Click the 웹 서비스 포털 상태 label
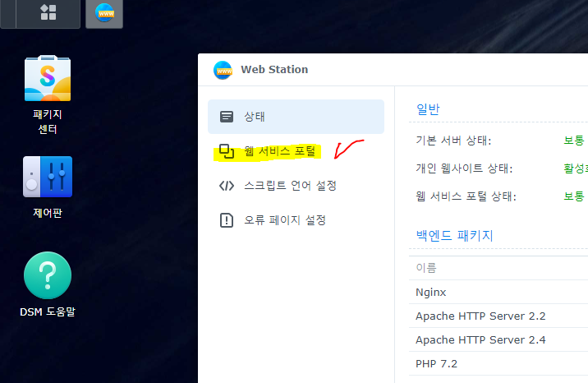588x383 pixels. pos(466,196)
